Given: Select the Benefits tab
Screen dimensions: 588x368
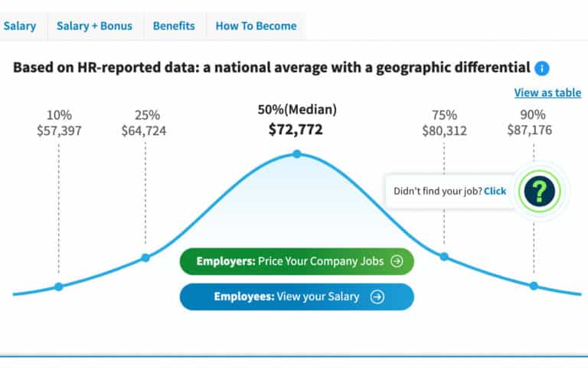Looking at the screenshot, I should pos(174,26).
